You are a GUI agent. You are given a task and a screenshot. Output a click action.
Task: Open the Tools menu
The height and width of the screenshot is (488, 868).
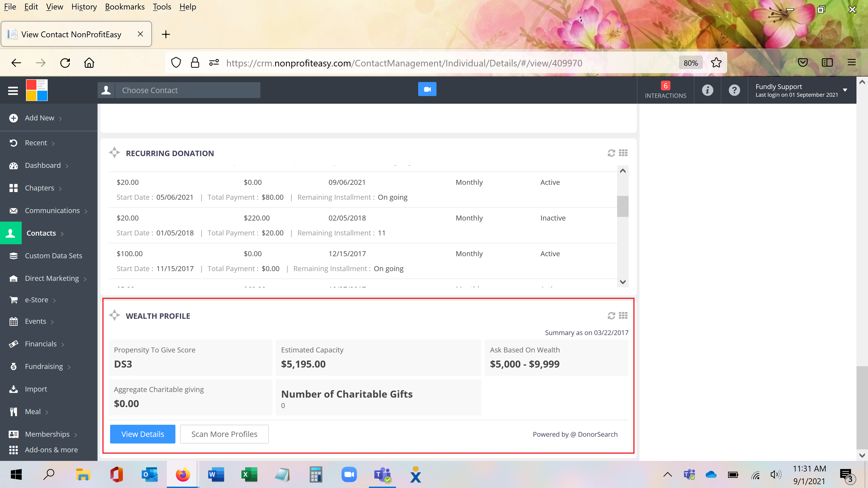pos(162,7)
